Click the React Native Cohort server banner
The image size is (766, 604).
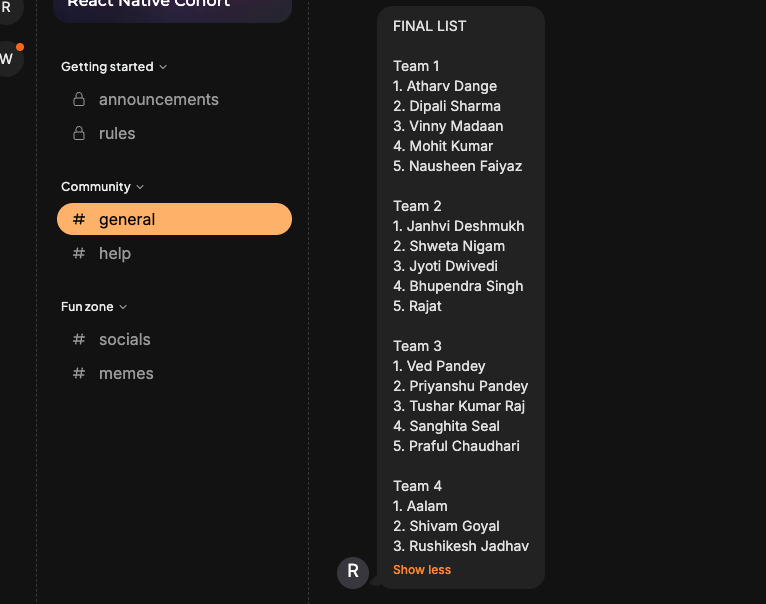click(x=174, y=8)
